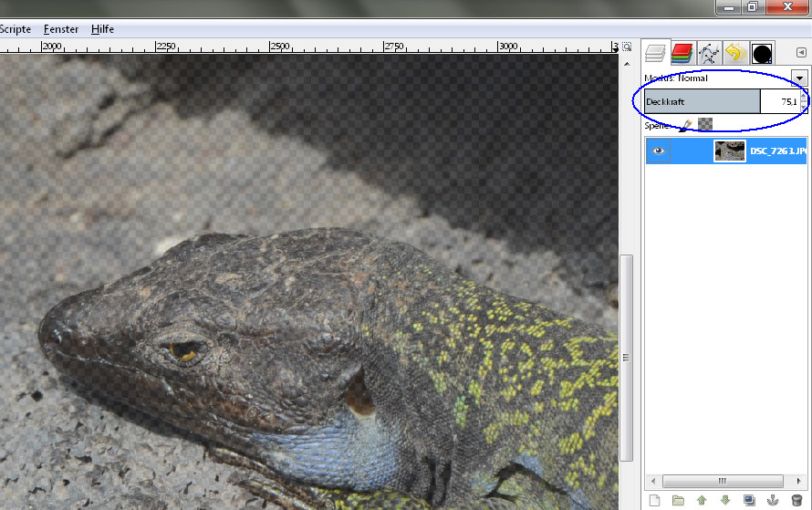Open the Channels tab

(x=682, y=53)
